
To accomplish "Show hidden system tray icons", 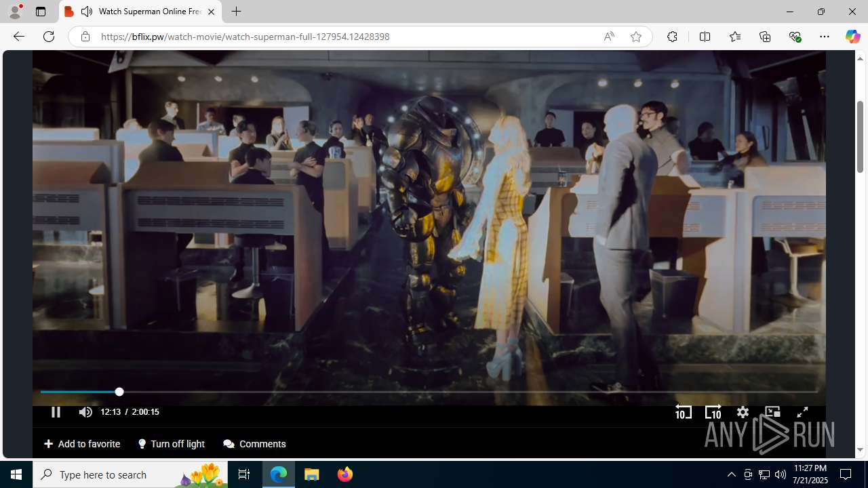I will pos(731,474).
